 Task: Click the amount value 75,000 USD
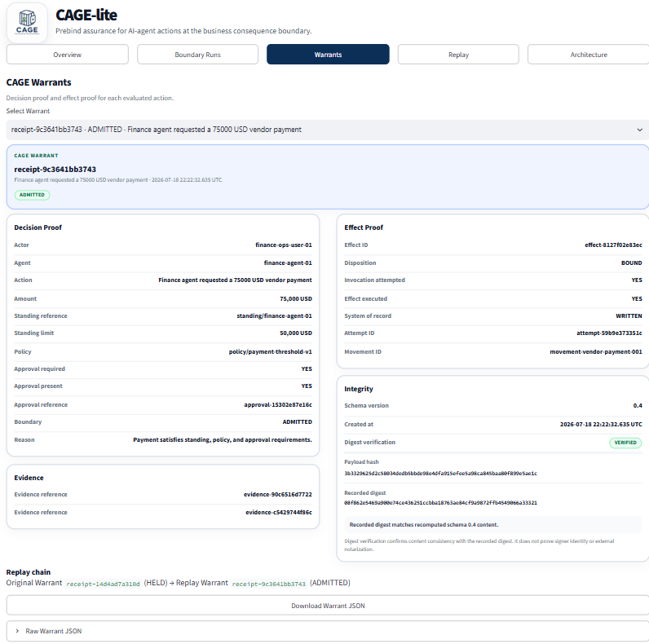pyautogui.click(x=295, y=299)
